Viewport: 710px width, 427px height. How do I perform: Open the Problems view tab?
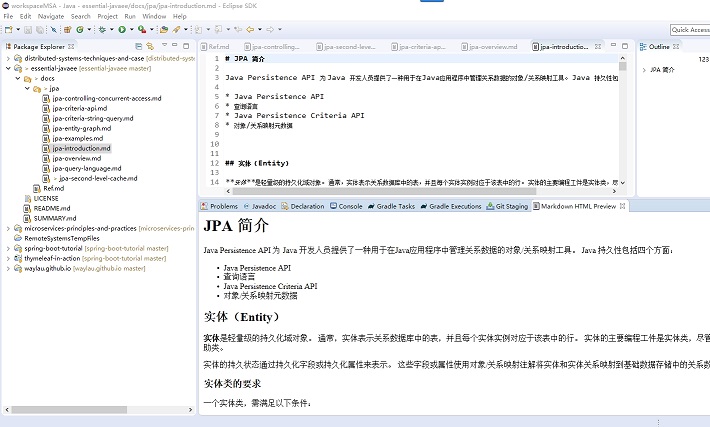(220, 206)
